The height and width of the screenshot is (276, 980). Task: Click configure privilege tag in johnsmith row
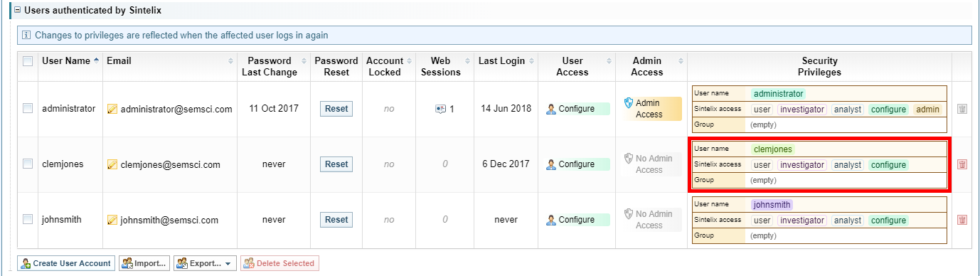(x=888, y=221)
